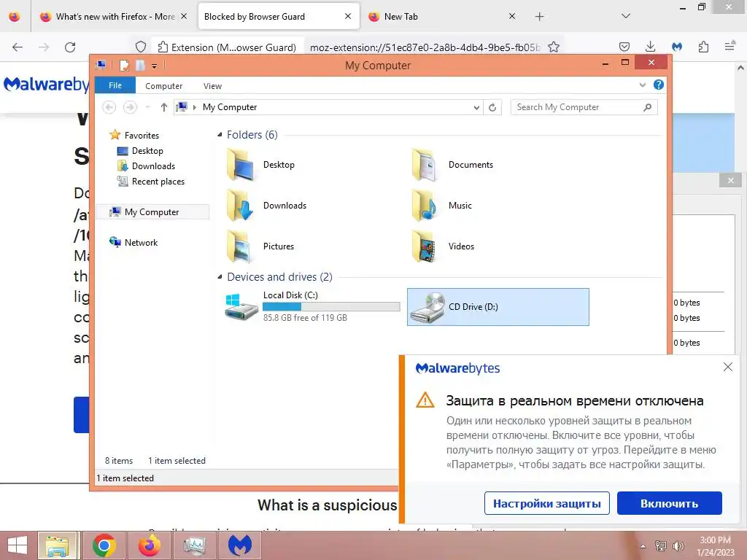Select the Blocked by Browser Guard tab
Screen dimensions: 747x560
pos(278,17)
